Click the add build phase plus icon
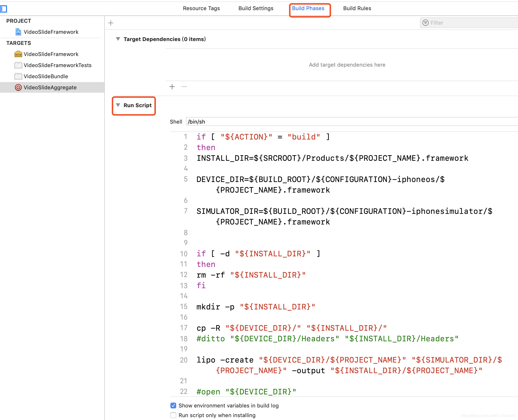 [x=111, y=23]
